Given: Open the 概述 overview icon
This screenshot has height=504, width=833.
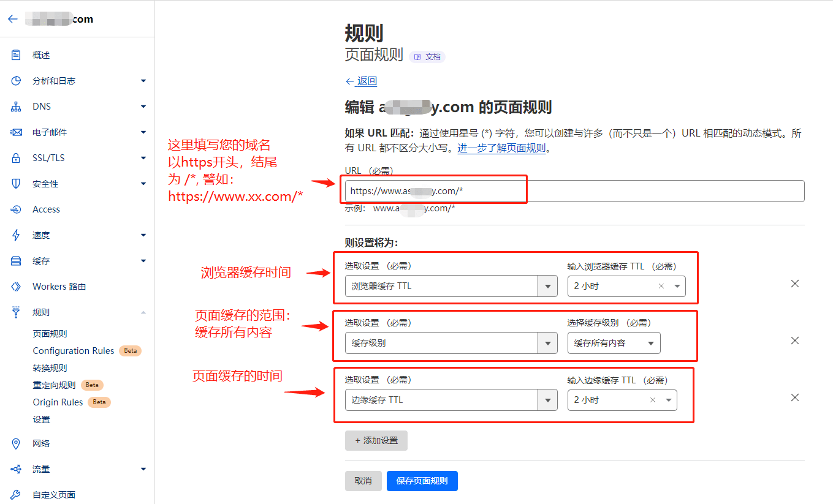Looking at the screenshot, I should click(x=16, y=55).
